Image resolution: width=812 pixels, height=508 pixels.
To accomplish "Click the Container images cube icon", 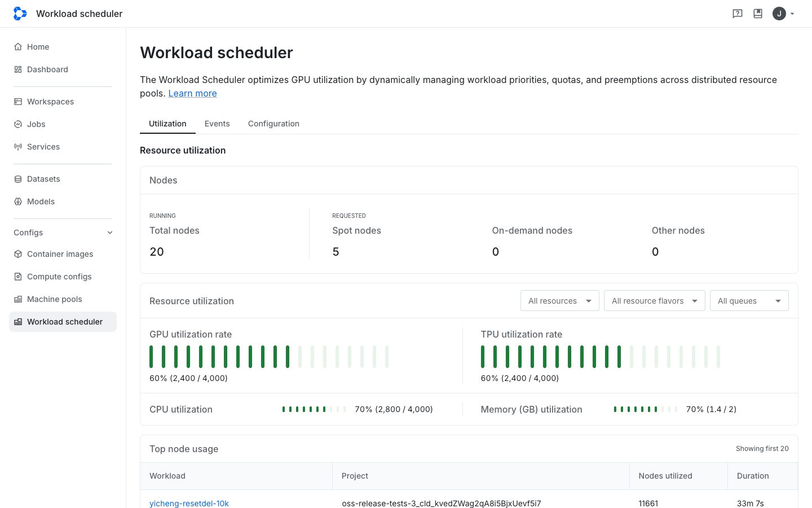I will pyautogui.click(x=18, y=254).
